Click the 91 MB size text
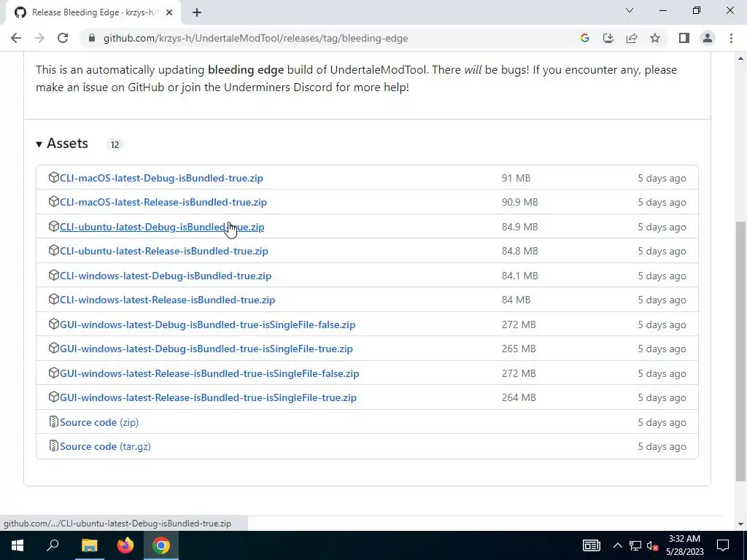 [x=516, y=178]
